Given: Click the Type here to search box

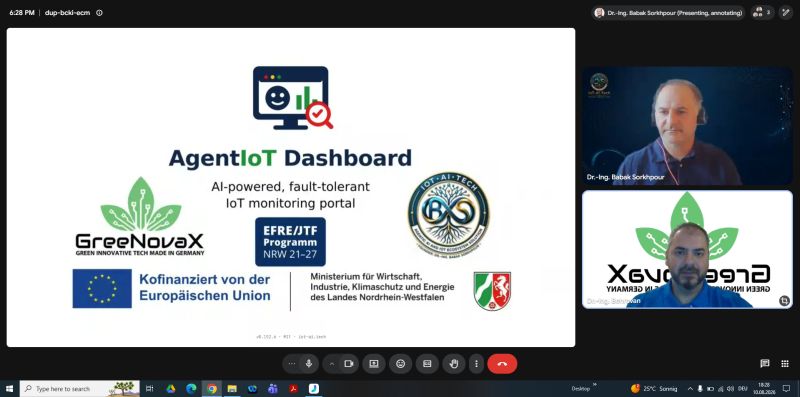Looking at the screenshot, I should click(80, 389).
